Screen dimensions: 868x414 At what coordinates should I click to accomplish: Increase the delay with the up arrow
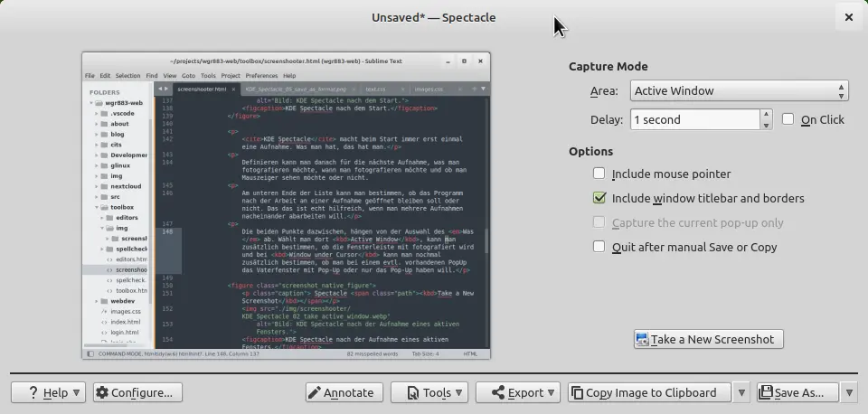(766, 115)
